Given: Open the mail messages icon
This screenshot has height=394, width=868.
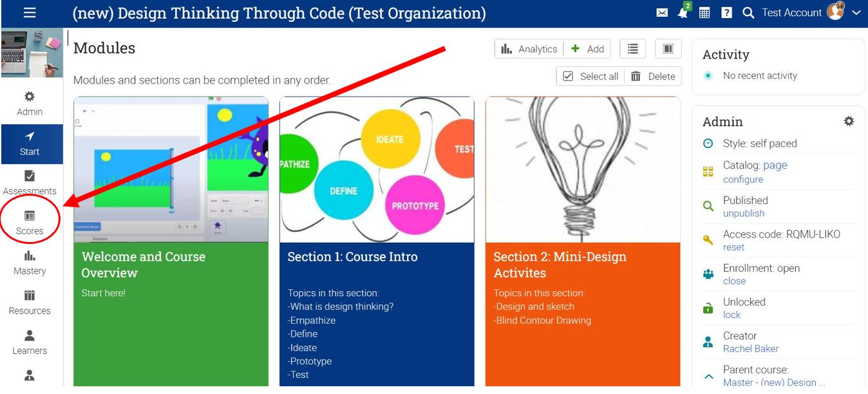Looking at the screenshot, I should click(662, 13).
